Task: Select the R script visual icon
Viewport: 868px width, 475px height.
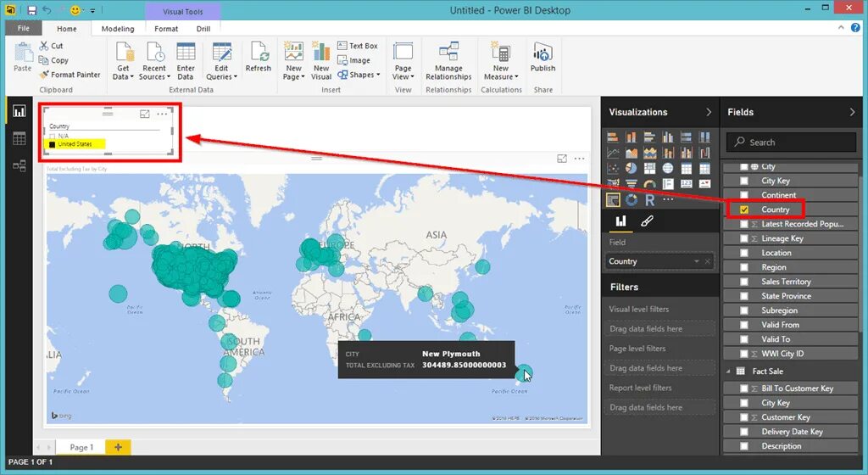Action: tap(649, 200)
